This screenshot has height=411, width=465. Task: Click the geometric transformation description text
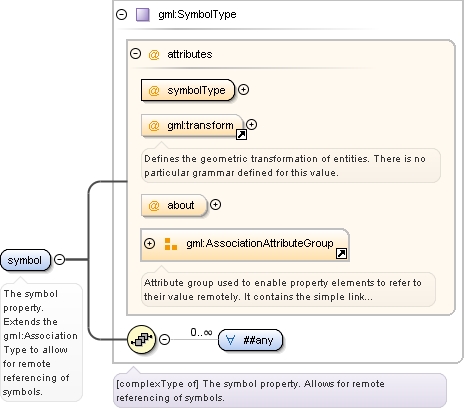[x=285, y=166]
